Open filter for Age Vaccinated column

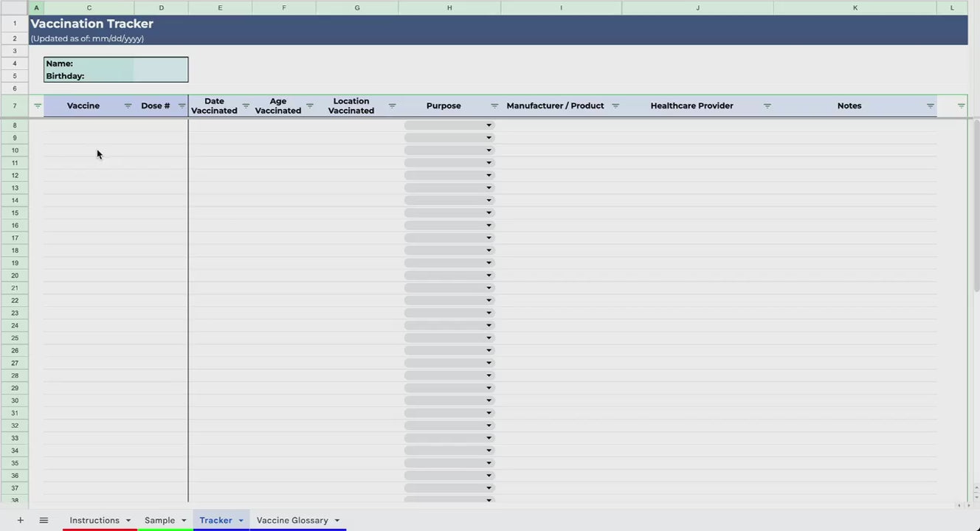click(310, 106)
